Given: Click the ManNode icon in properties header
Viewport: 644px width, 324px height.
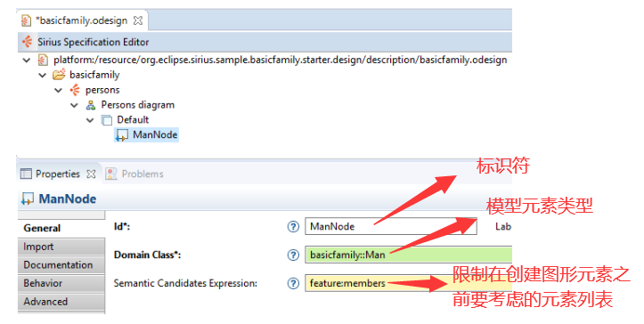Looking at the screenshot, I should click(28, 199).
